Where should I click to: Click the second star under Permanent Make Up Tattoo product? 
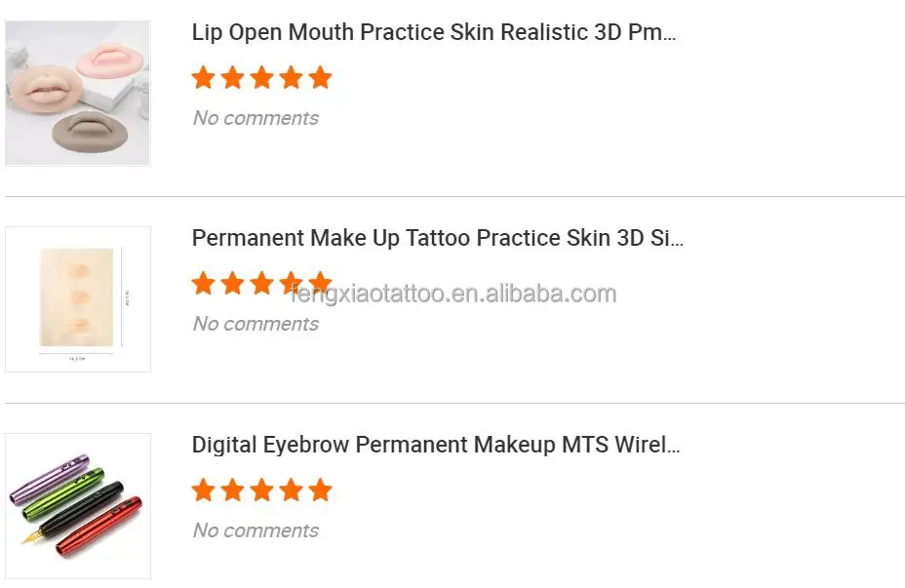pyautogui.click(x=232, y=284)
